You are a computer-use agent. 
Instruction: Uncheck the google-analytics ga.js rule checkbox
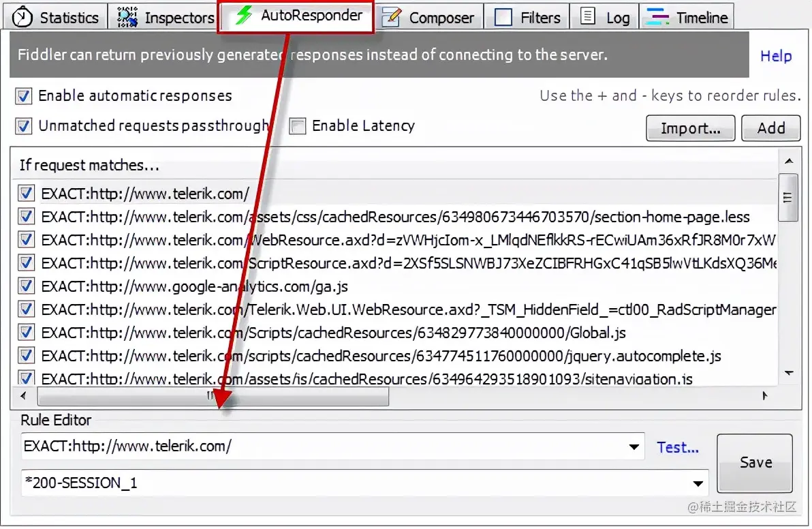(27, 286)
